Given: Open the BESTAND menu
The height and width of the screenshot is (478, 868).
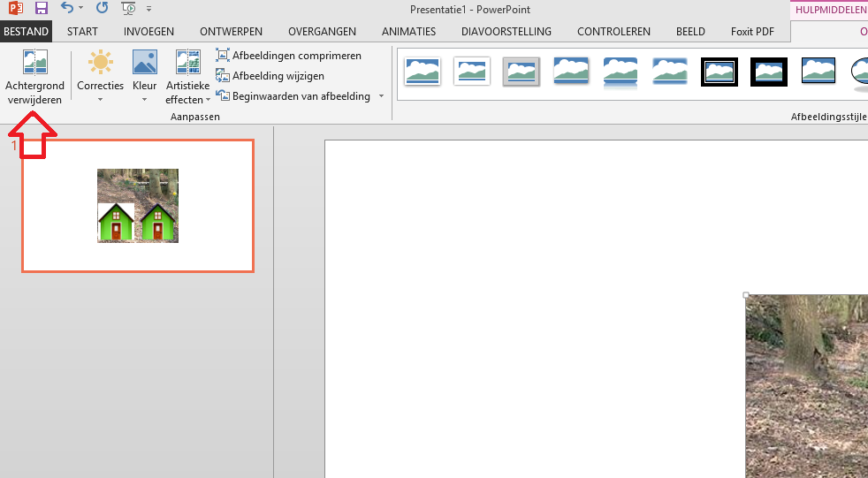Looking at the screenshot, I should (x=26, y=32).
